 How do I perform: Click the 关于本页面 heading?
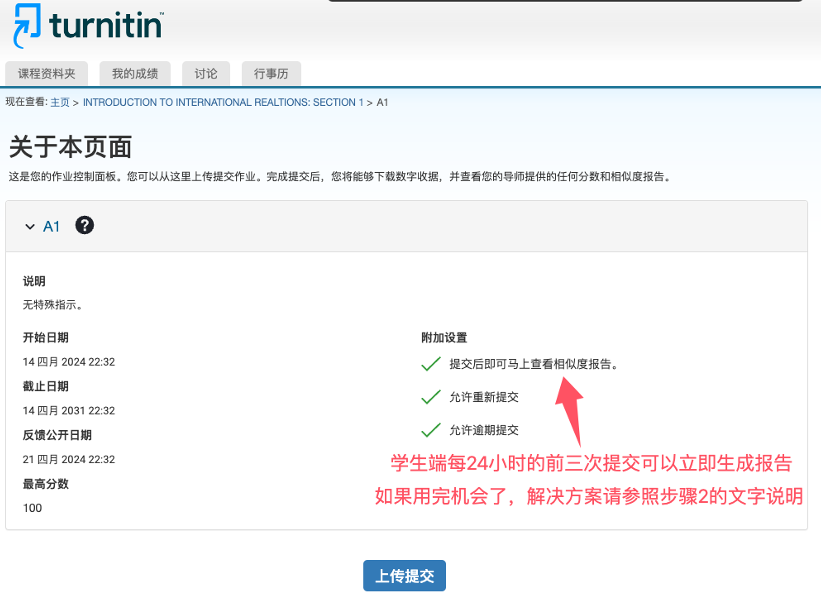coord(70,147)
